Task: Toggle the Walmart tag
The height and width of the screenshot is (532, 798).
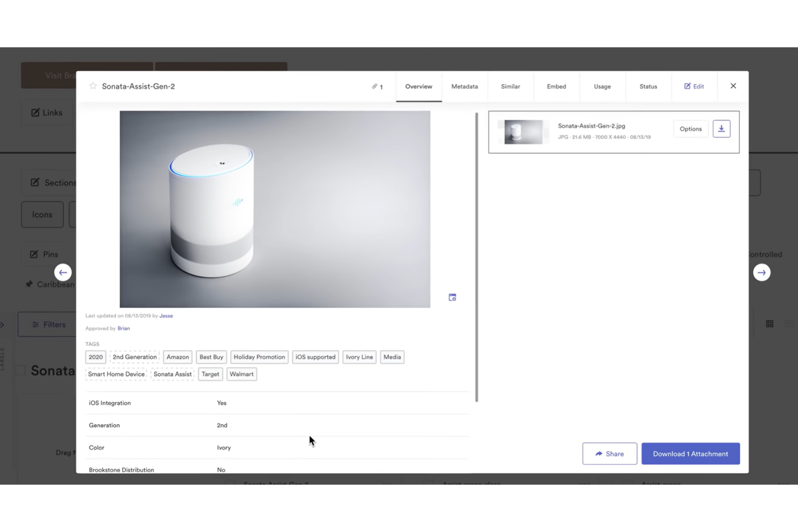Action: point(242,374)
